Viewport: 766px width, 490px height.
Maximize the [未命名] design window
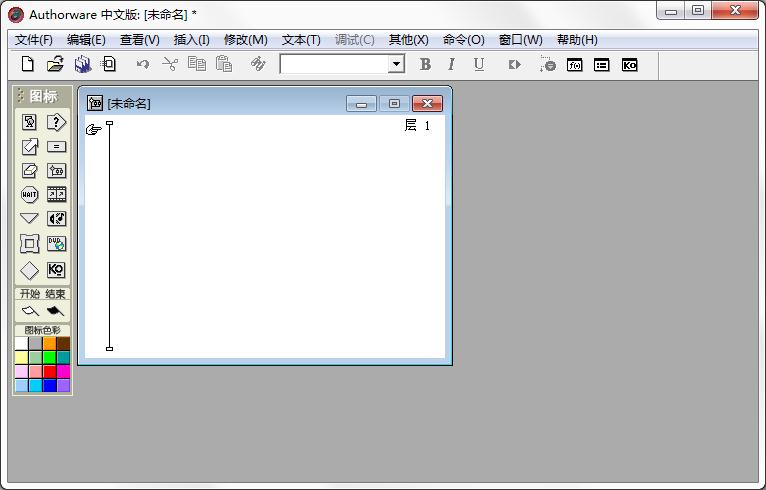coord(394,104)
